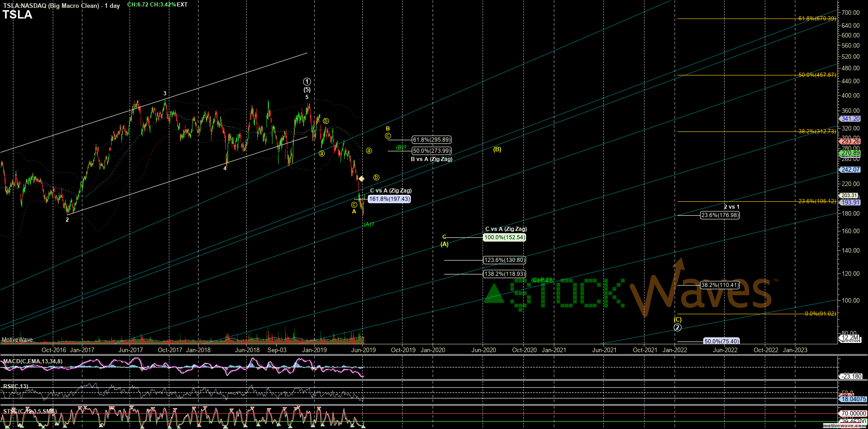Click the orange 38.2%(312.73) level label
The width and height of the screenshot is (868, 429).
(817, 131)
